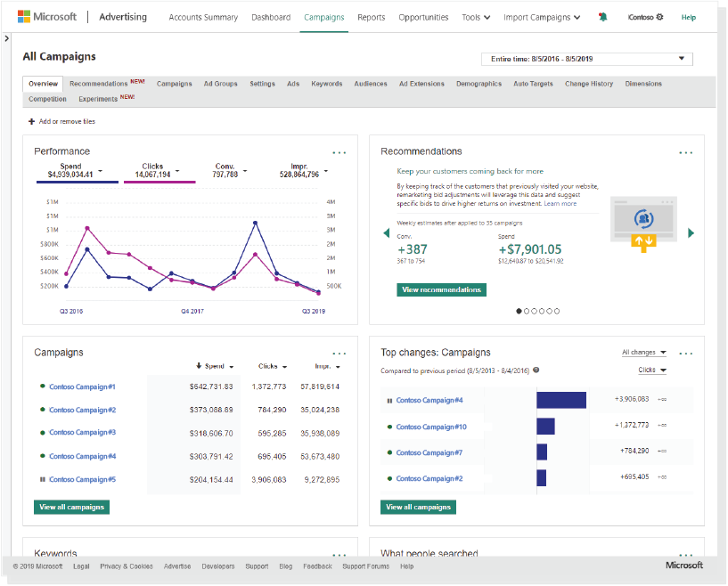Viewport: 728px width, 586px height.
Task: Open Campaigns tile ellipsis menu
Action: [339, 354]
